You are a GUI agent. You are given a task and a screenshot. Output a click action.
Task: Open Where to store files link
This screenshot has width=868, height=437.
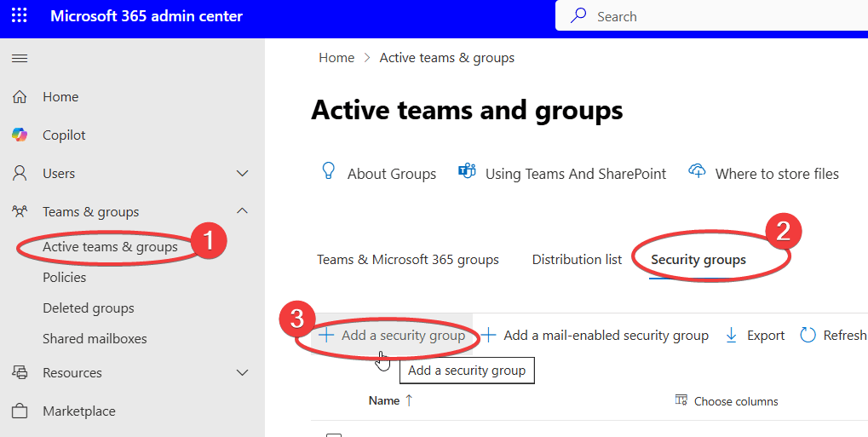pyautogui.click(x=777, y=174)
